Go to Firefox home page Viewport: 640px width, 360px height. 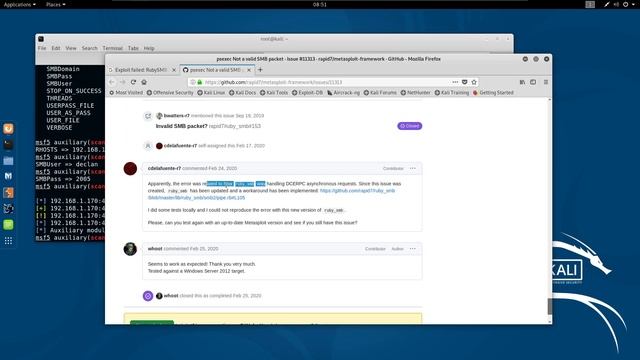click(144, 82)
